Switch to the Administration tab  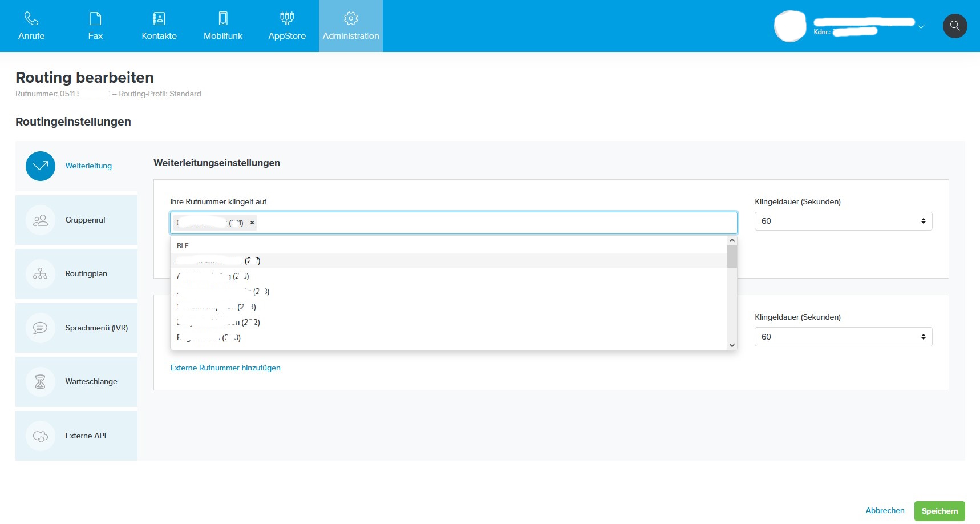351,26
